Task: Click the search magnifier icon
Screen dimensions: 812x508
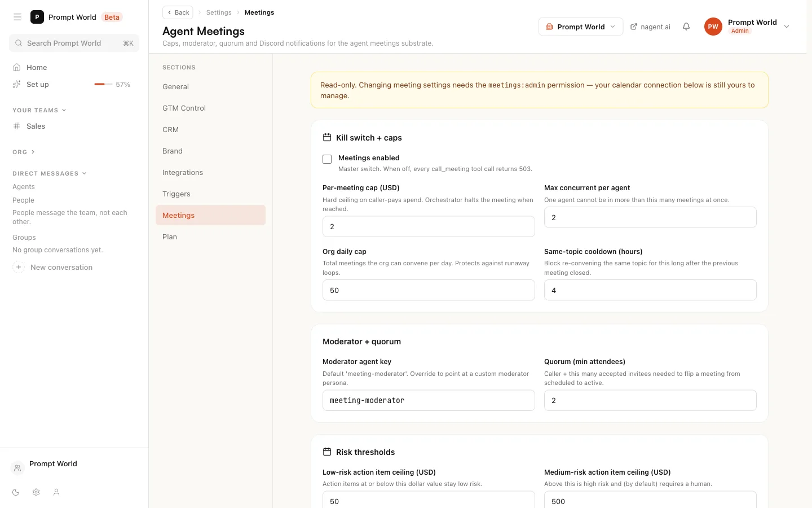Action: pos(19,43)
